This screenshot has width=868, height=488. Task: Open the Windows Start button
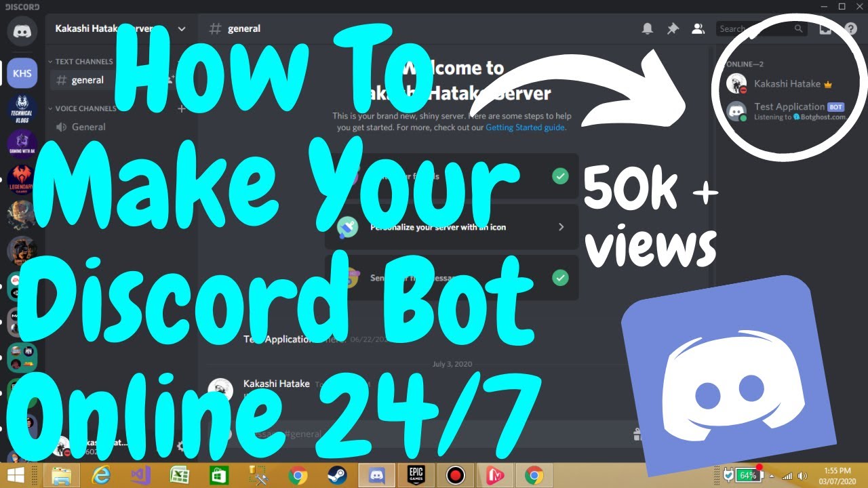click(x=16, y=475)
